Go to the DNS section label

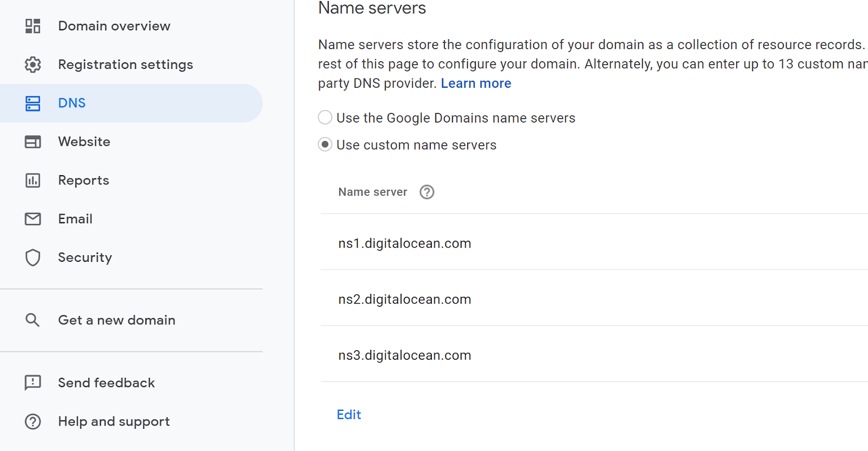[72, 103]
